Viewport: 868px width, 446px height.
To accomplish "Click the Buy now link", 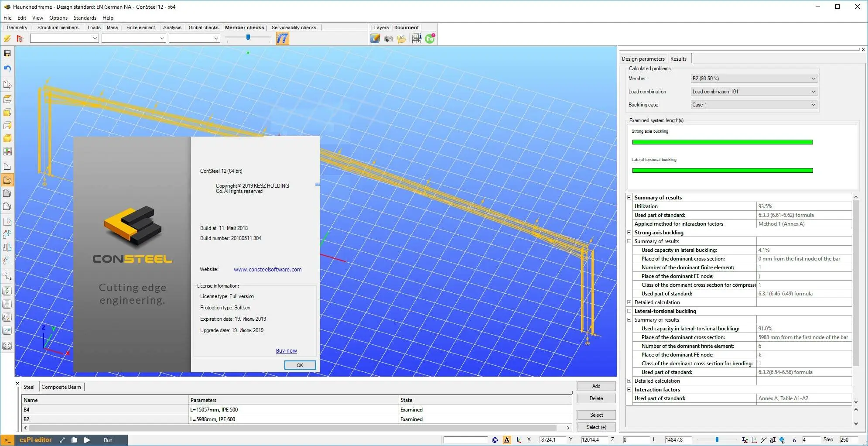I will tap(286, 351).
